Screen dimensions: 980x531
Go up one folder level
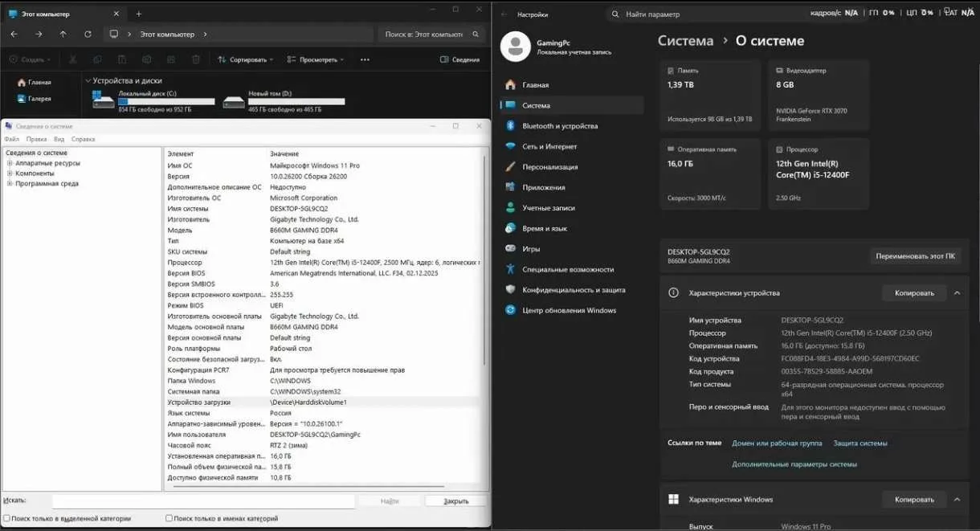pyautogui.click(x=63, y=35)
